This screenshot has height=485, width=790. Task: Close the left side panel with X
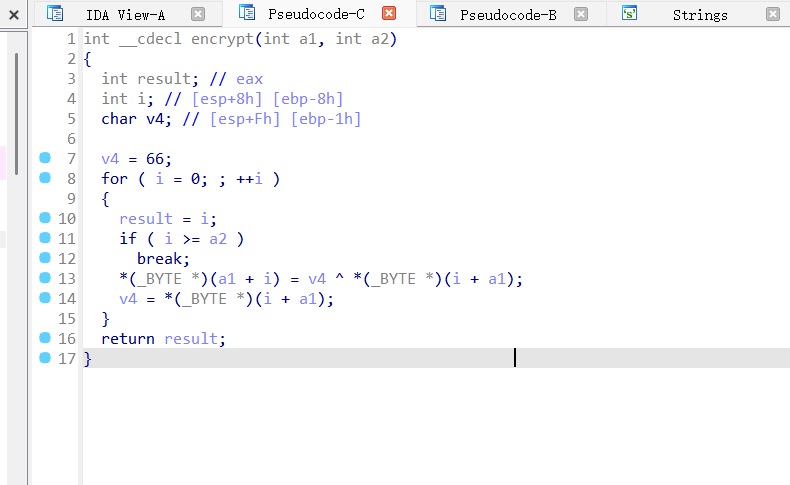click(13, 14)
